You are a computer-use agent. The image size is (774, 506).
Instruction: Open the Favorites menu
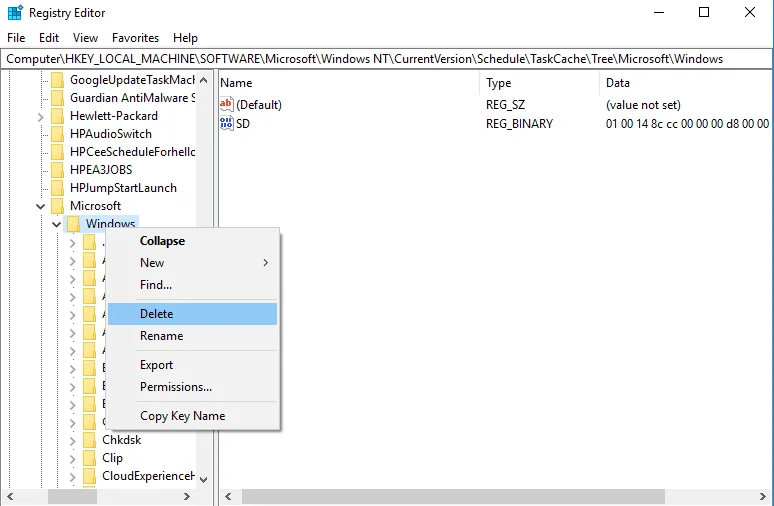135,38
